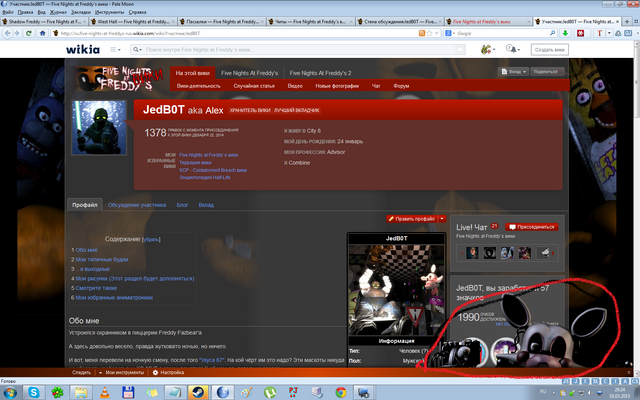Open the user avatar dropdown in Wikia header

pos(488,49)
